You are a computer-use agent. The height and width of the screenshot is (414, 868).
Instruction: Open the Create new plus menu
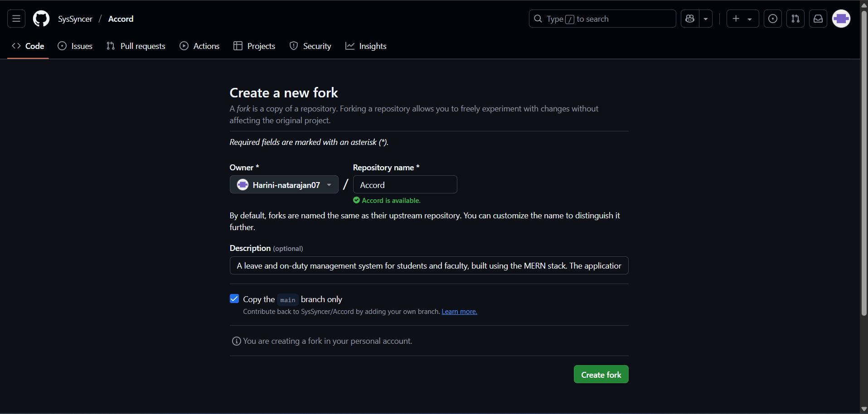[x=742, y=19]
